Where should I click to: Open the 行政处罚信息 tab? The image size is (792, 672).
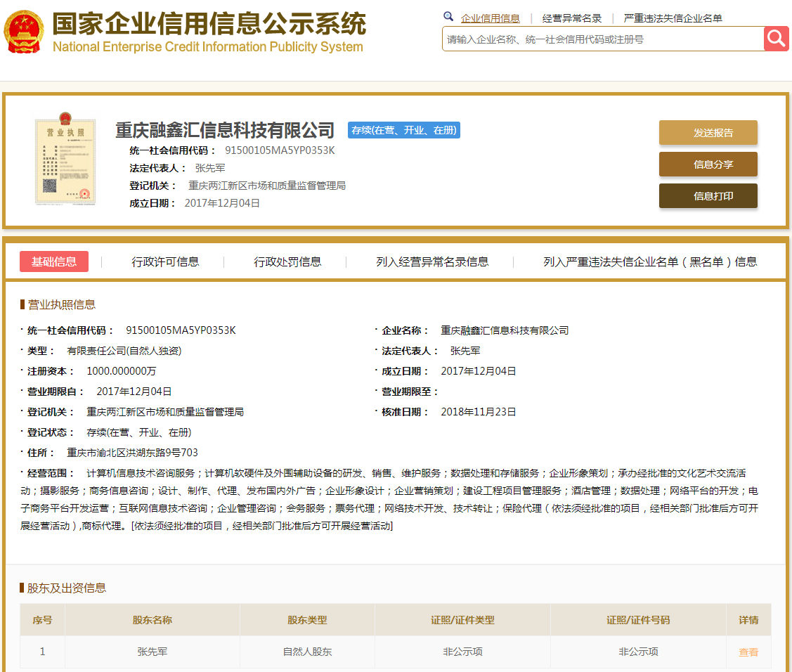(x=287, y=261)
